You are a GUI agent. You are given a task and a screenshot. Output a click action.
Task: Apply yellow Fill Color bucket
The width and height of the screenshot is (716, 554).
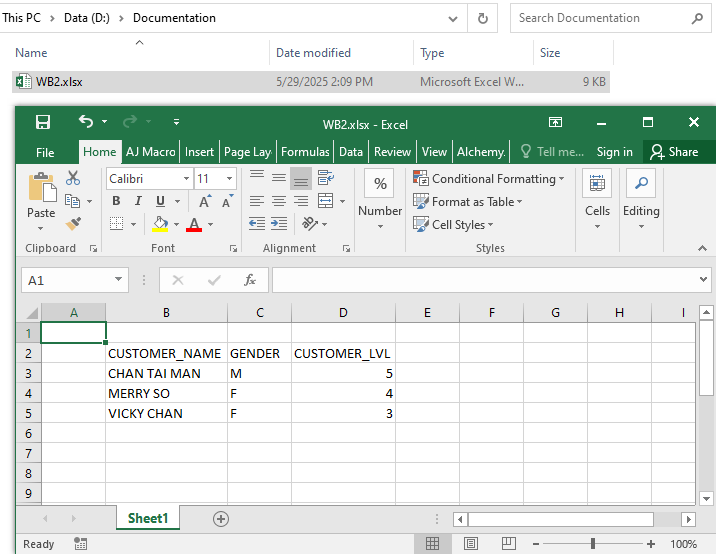pyautogui.click(x=160, y=224)
